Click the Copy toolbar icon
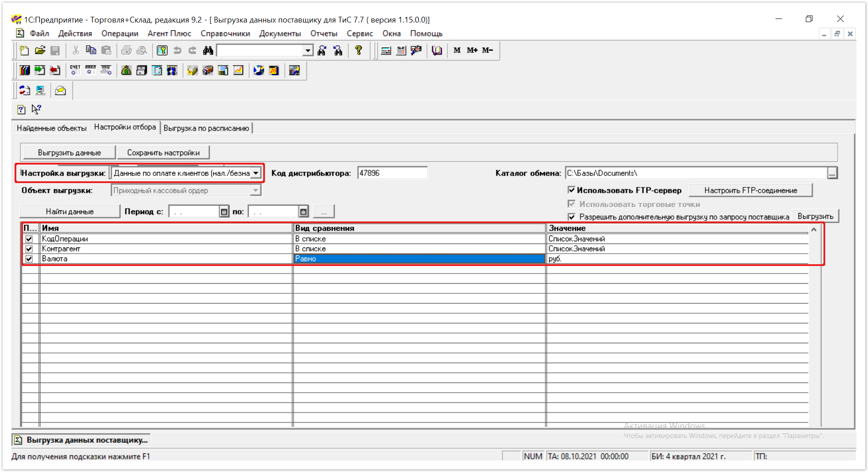Screen dimensions: 868x472 91,50
